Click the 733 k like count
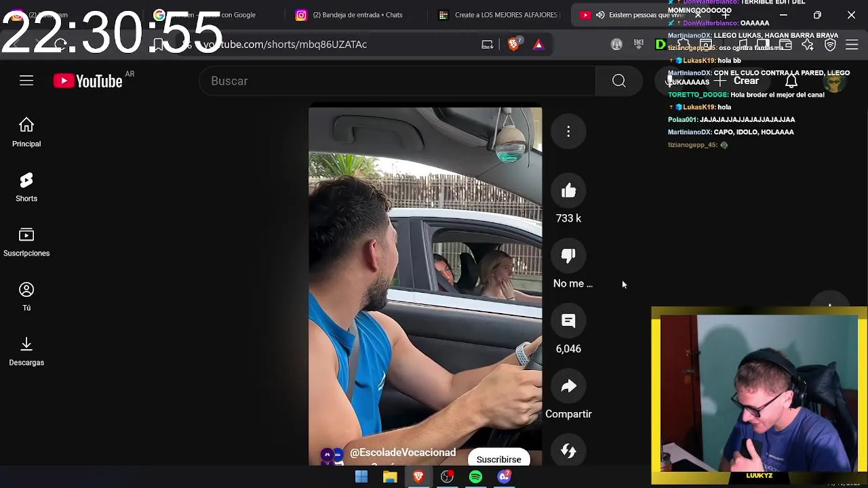The width and height of the screenshot is (868, 488). click(568, 218)
